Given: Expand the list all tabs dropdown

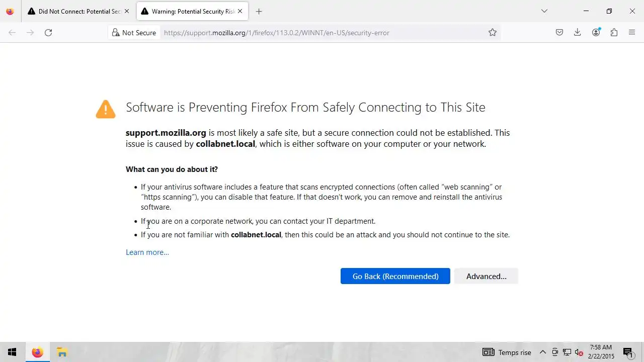Looking at the screenshot, I should 544,11.
